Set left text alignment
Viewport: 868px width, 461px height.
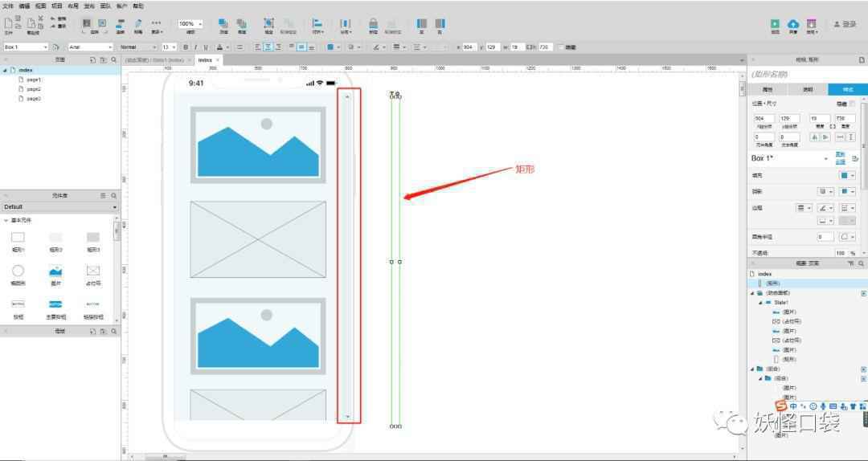pyautogui.click(x=257, y=47)
